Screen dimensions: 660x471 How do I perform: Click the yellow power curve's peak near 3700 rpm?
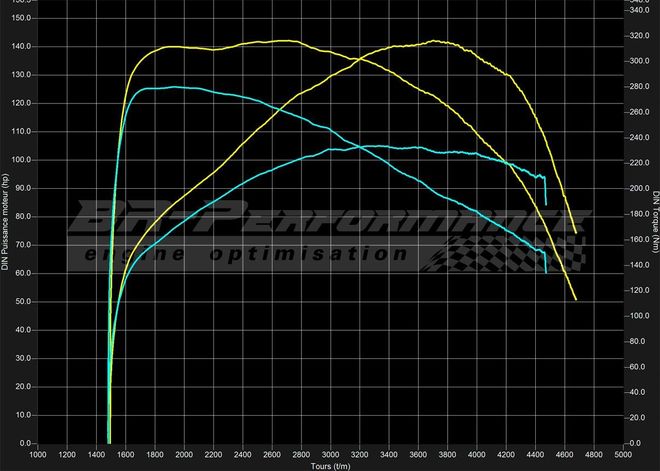[435, 41]
